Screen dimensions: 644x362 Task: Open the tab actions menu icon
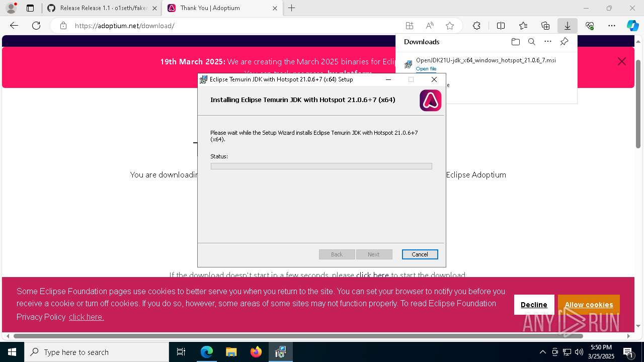point(30,8)
